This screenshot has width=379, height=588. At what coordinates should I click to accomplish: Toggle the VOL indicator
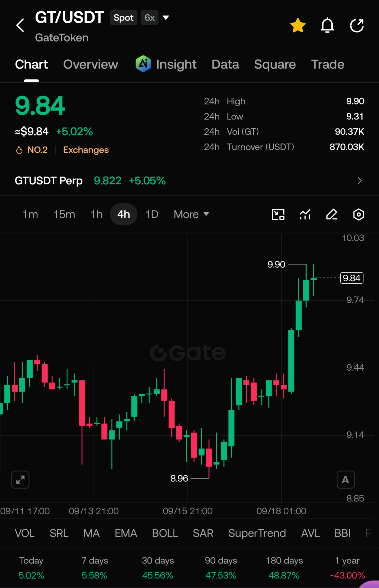coord(25,533)
